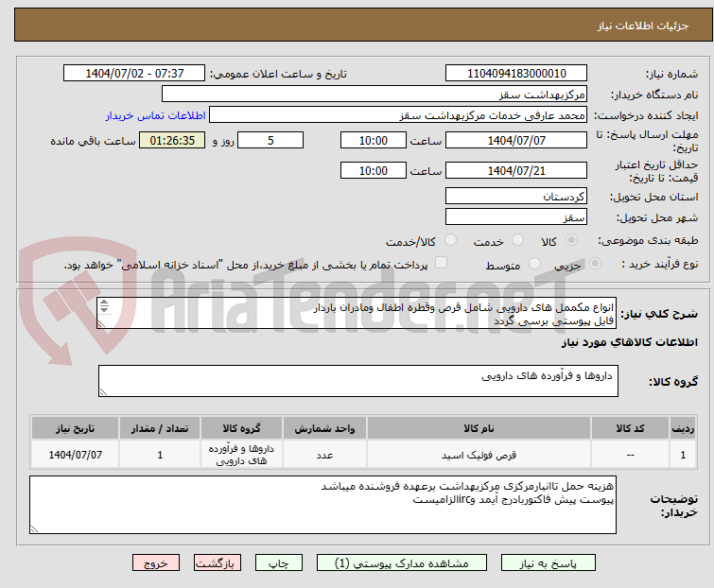Click price validity date field 1404/07/21
This screenshot has height=588, width=714.
tap(516, 171)
